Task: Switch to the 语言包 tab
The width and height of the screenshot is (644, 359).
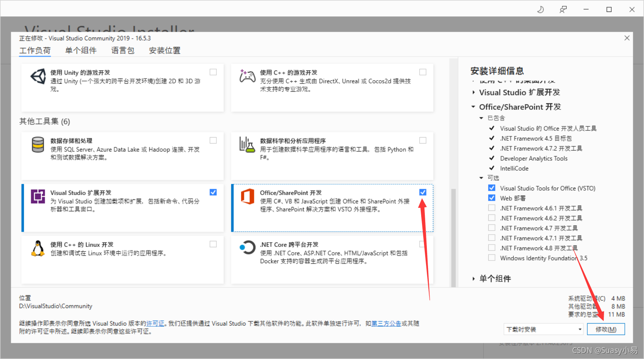Action: coord(123,51)
